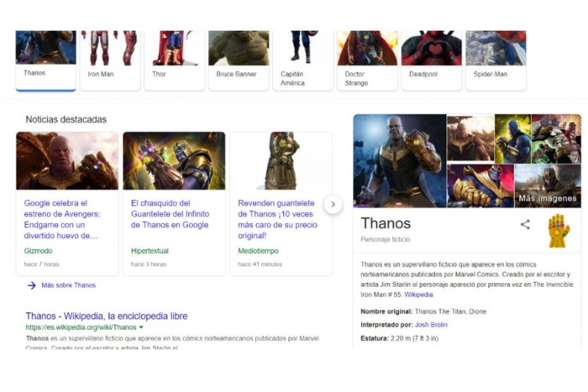Click the Personaje ficticio subtitle
The height and width of the screenshot is (392, 588).
coord(385,239)
